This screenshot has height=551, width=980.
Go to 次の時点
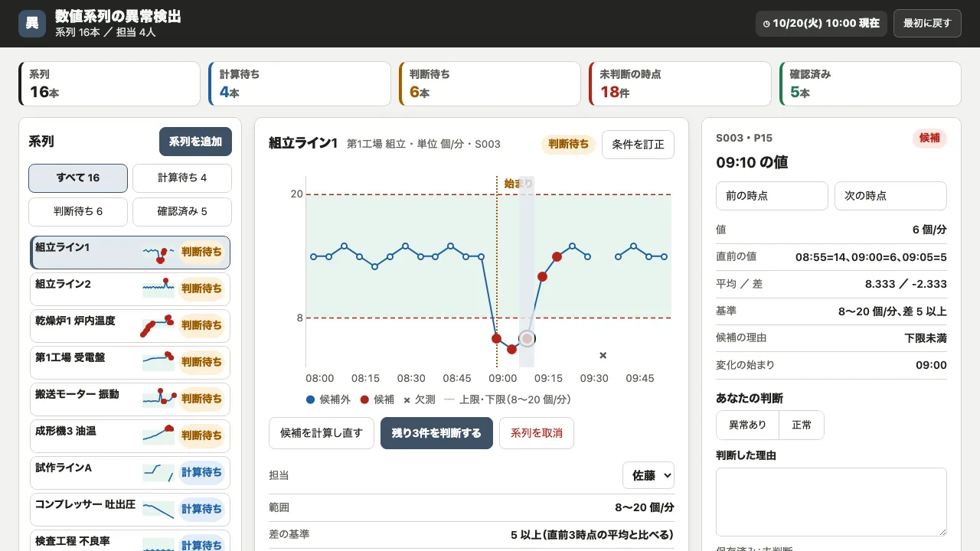[x=890, y=196]
